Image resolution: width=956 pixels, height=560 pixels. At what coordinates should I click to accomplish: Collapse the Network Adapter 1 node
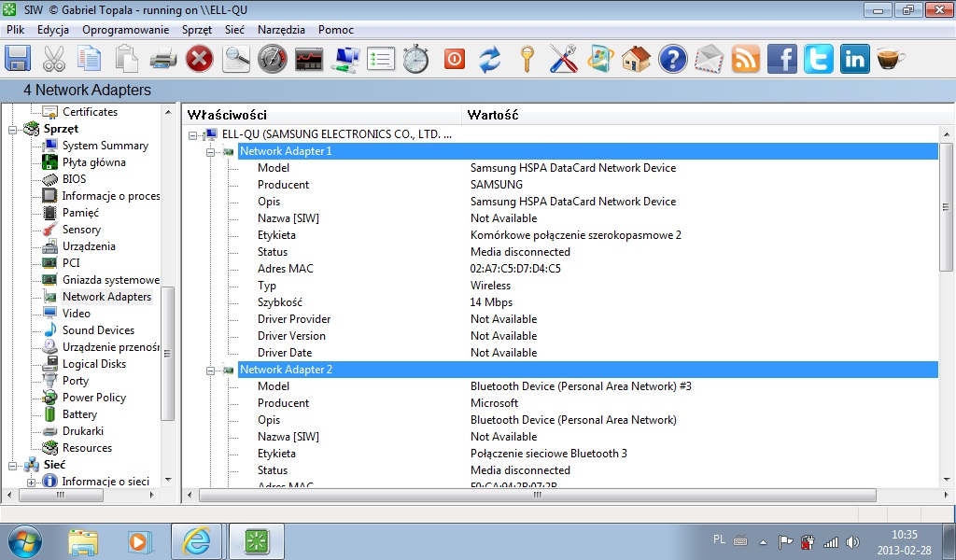coord(211,151)
